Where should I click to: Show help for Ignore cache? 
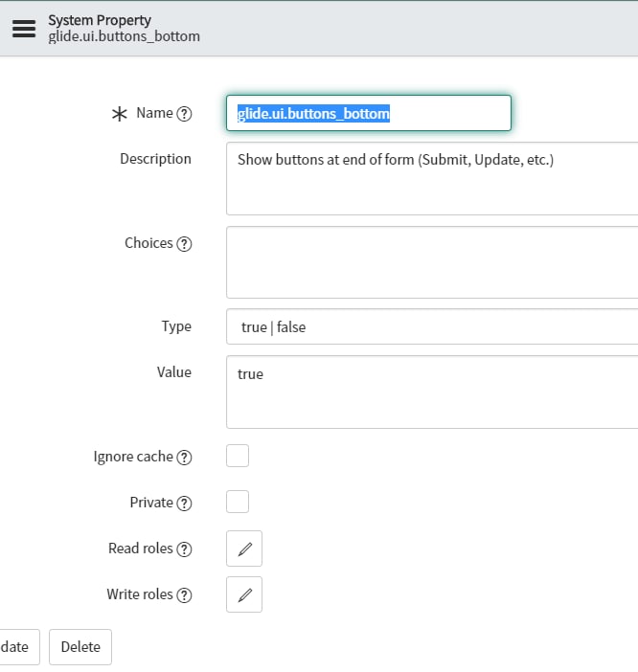point(184,458)
